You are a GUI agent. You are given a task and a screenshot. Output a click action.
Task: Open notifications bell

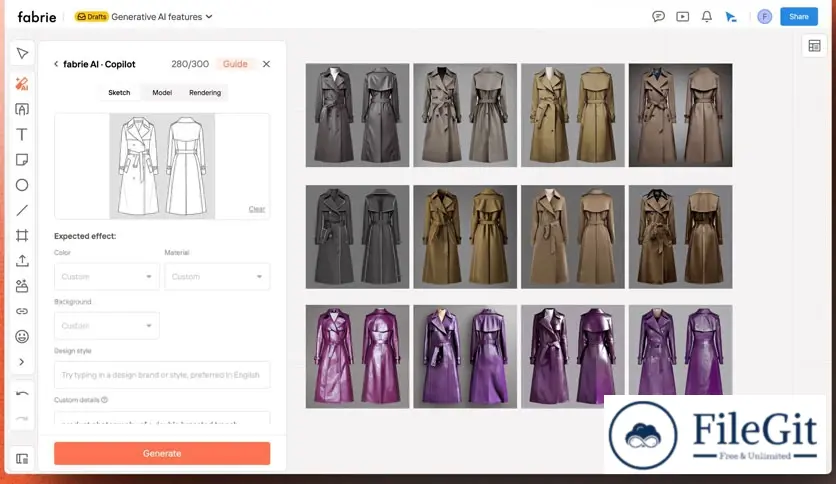tap(706, 17)
